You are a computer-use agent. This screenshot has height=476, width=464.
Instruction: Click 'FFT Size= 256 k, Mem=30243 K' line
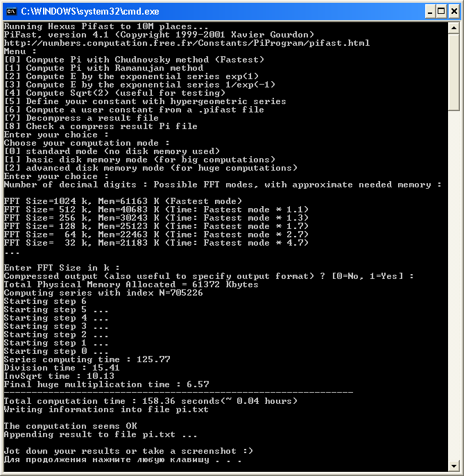click(x=156, y=218)
